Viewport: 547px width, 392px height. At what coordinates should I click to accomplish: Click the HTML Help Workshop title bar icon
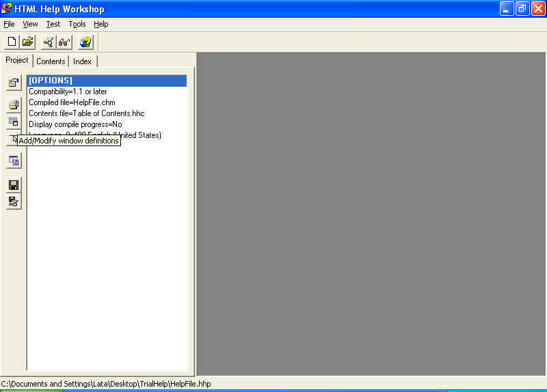7,8
